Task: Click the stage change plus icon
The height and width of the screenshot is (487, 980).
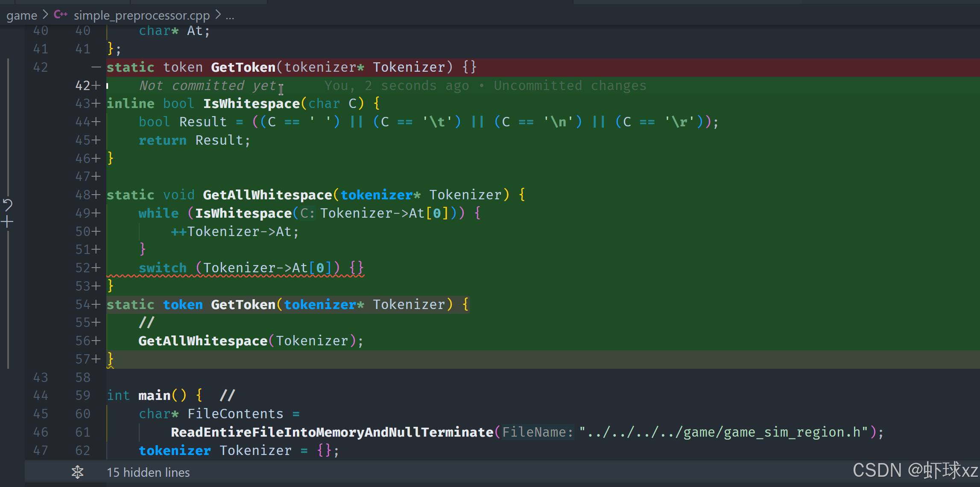Action: coord(7,222)
